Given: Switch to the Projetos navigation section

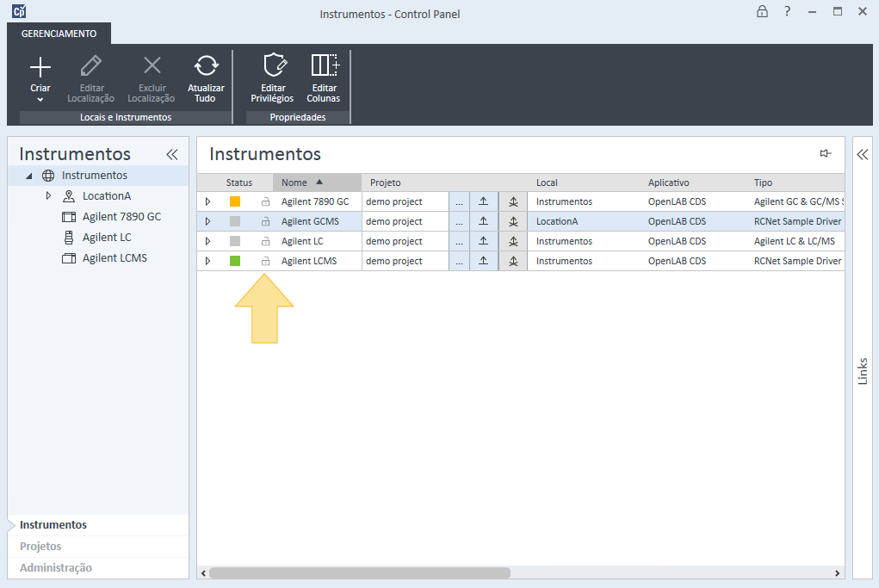Looking at the screenshot, I should click(98, 547).
